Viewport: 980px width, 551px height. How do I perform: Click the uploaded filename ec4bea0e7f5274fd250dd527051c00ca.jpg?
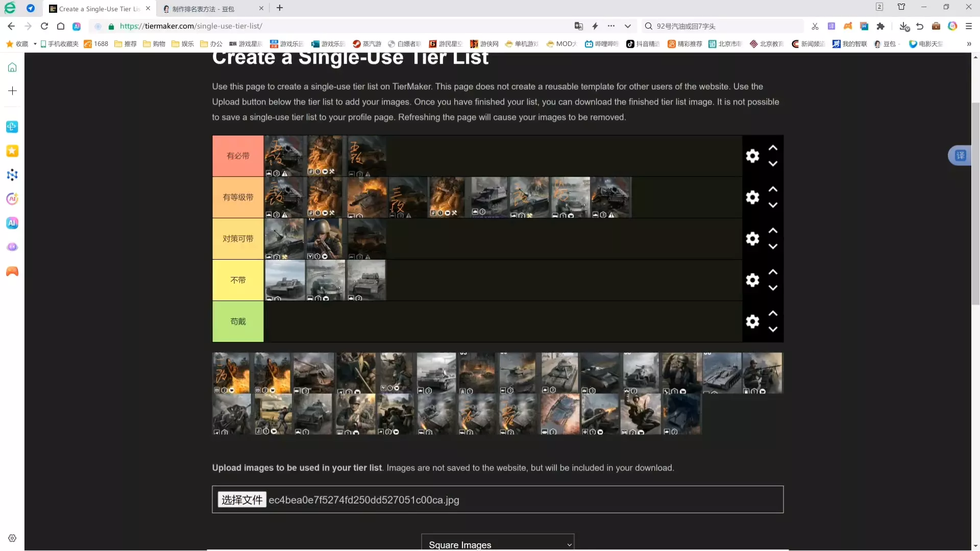[364, 500]
